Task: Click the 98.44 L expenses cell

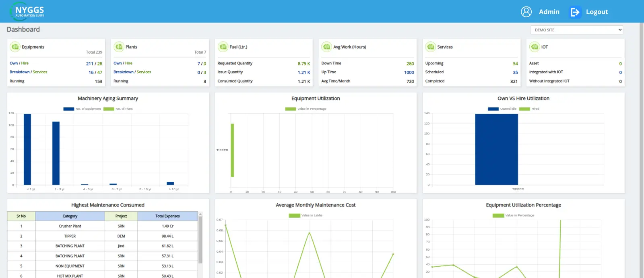Action: tap(167, 236)
